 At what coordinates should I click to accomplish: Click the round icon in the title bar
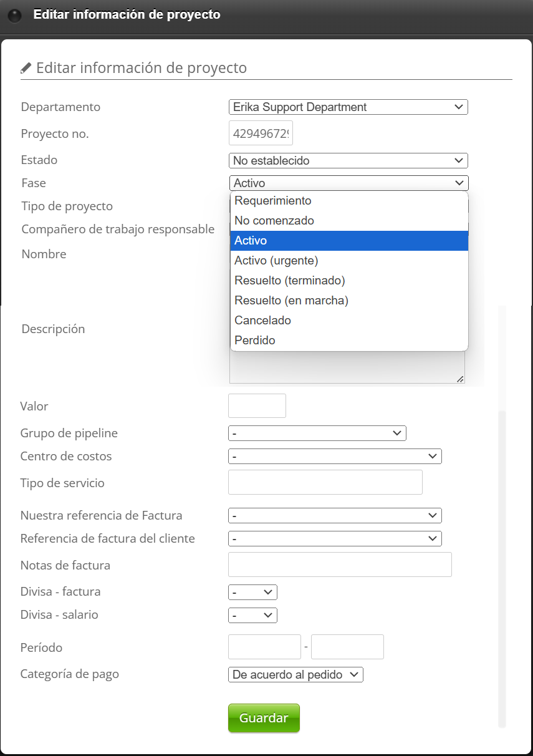pos(14,16)
